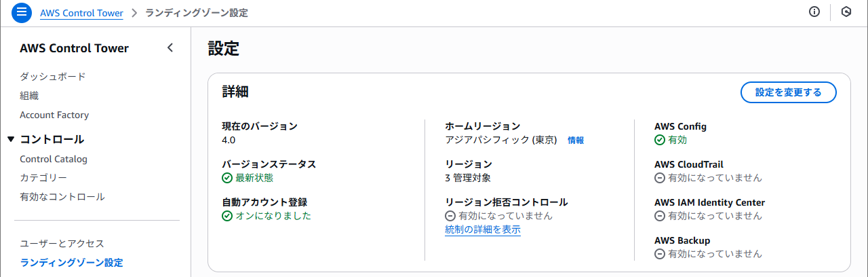Open ユーザーとアクセス in the sidebar
Image resolution: width=868 pixels, height=277 pixels.
(x=62, y=243)
